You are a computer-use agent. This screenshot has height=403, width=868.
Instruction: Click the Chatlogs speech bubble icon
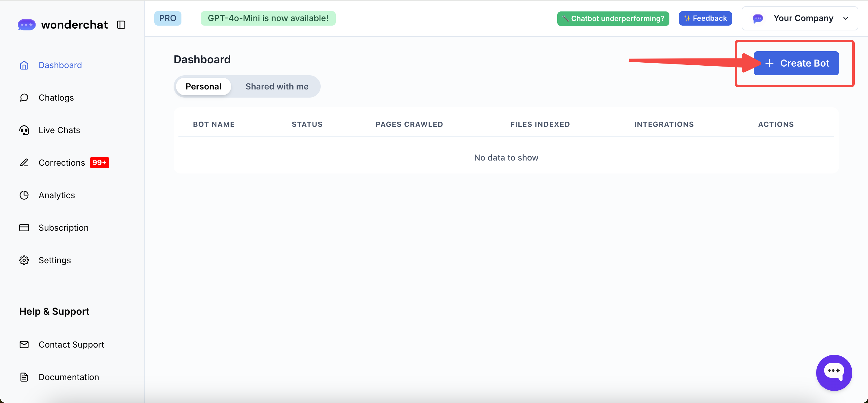point(24,98)
